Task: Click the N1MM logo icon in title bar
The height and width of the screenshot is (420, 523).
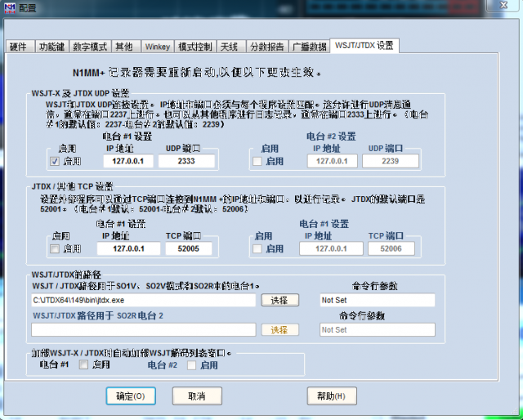Action: (x=10, y=7)
